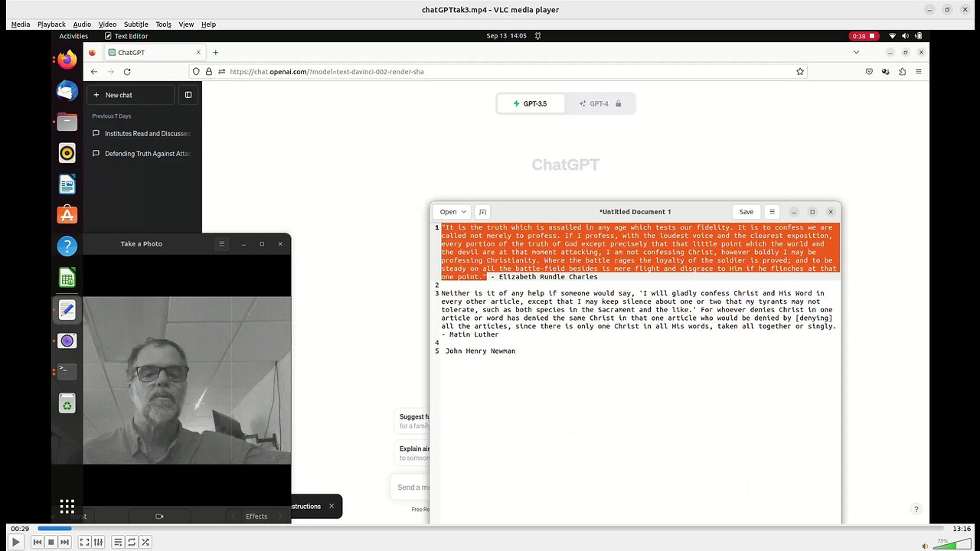The image size is (980, 551).
Task: Open the VLC Tools menu
Action: click(x=164, y=24)
